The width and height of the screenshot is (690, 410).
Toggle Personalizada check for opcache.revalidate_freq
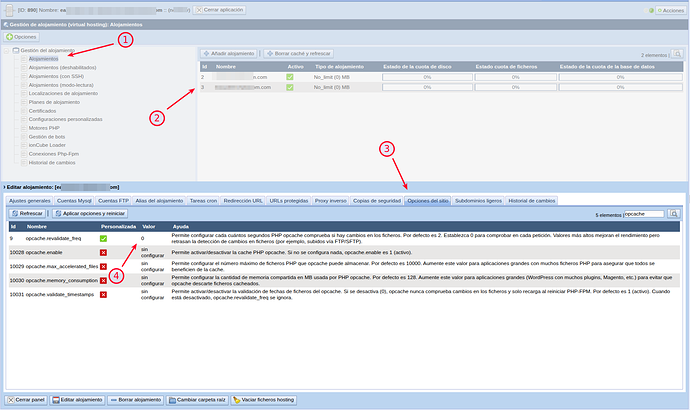(103, 239)
